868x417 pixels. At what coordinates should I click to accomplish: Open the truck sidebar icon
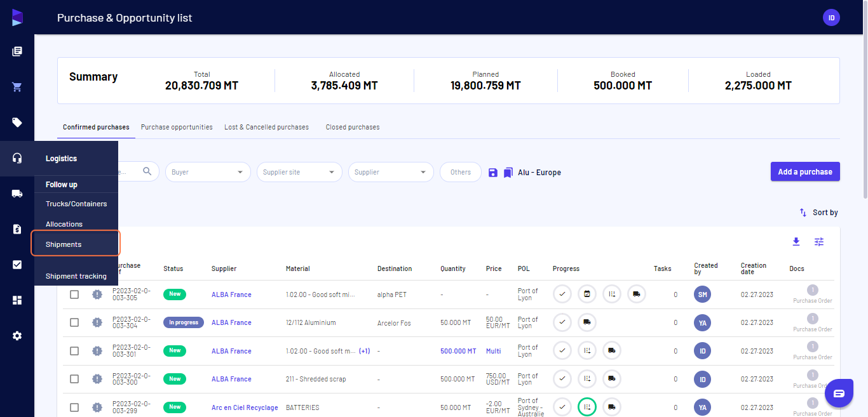17,194
